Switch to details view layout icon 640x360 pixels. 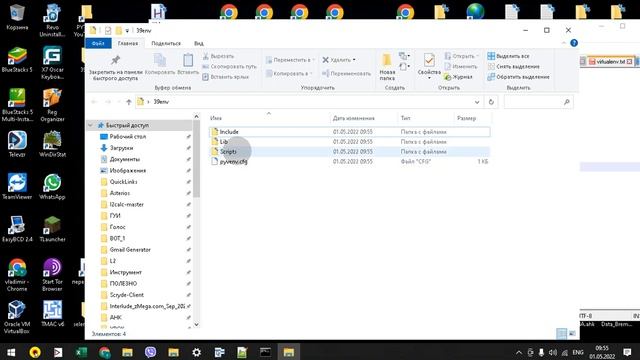(562, 333)
